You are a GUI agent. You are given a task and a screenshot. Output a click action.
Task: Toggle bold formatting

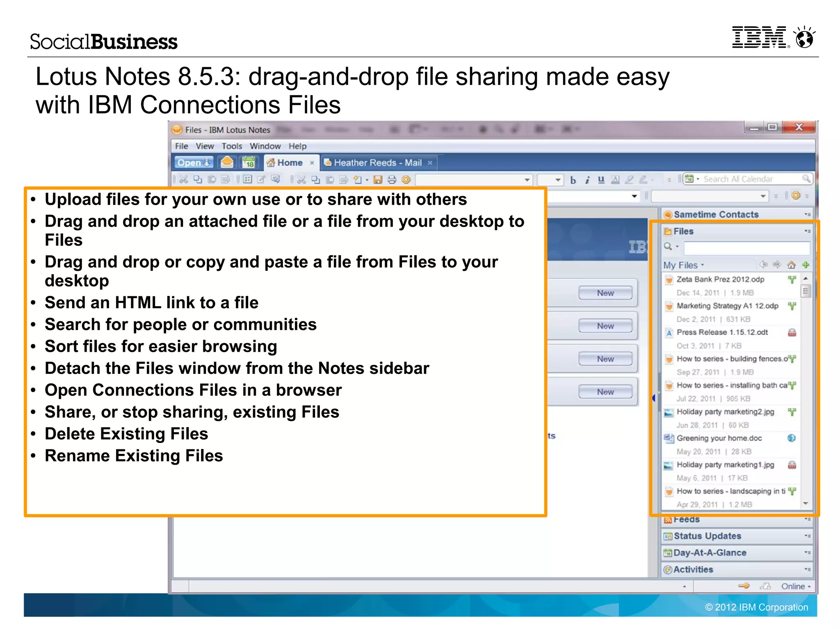(x=573, y=180)
